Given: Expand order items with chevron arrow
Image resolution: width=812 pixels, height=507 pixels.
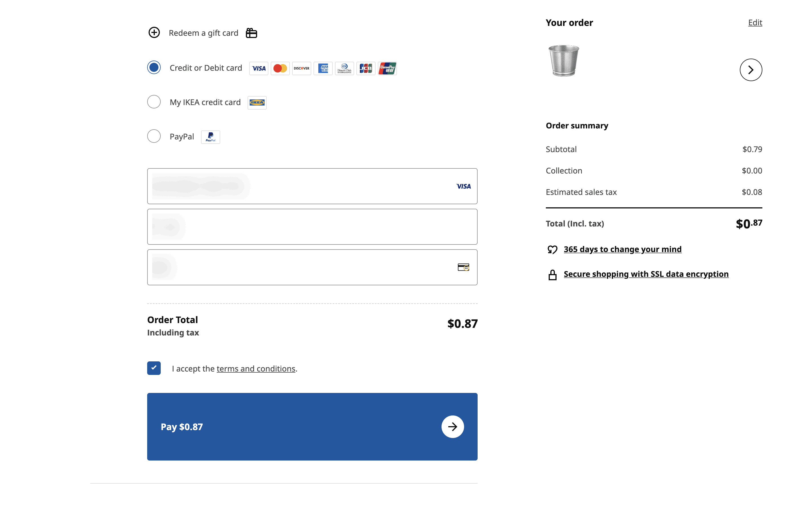Looking at the screenshot, I should pos(751,70).
